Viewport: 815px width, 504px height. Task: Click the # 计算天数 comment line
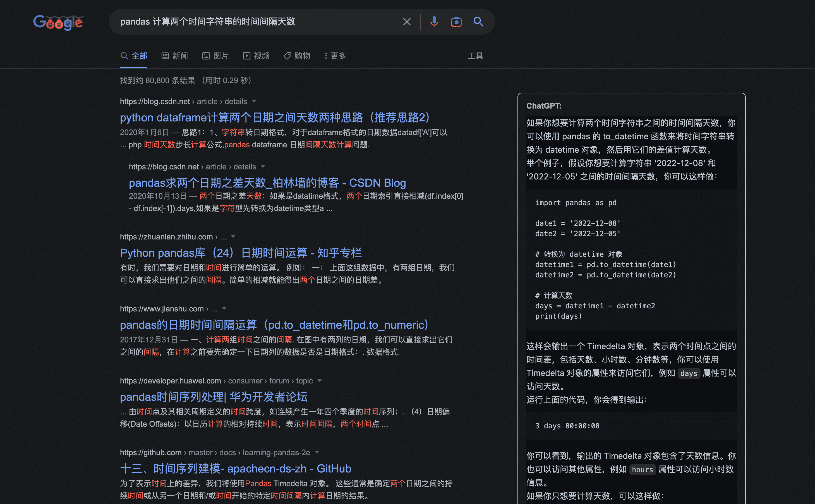click(554, 296)
